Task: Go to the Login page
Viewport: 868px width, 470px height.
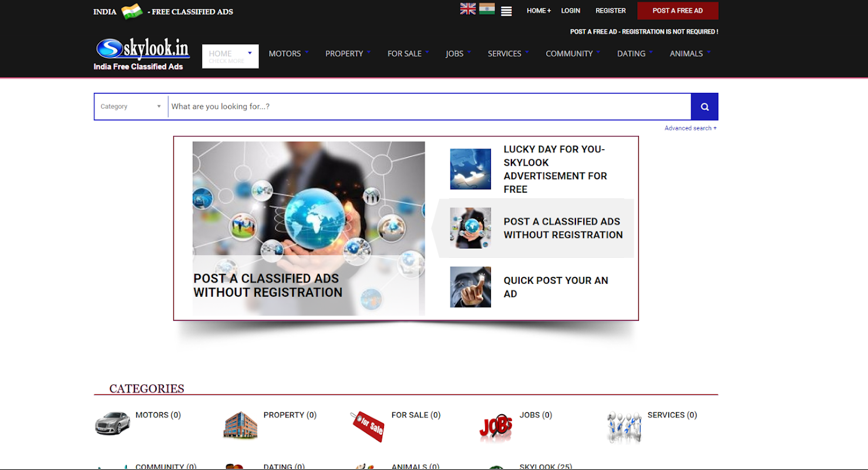Action: tap(570, 11)
